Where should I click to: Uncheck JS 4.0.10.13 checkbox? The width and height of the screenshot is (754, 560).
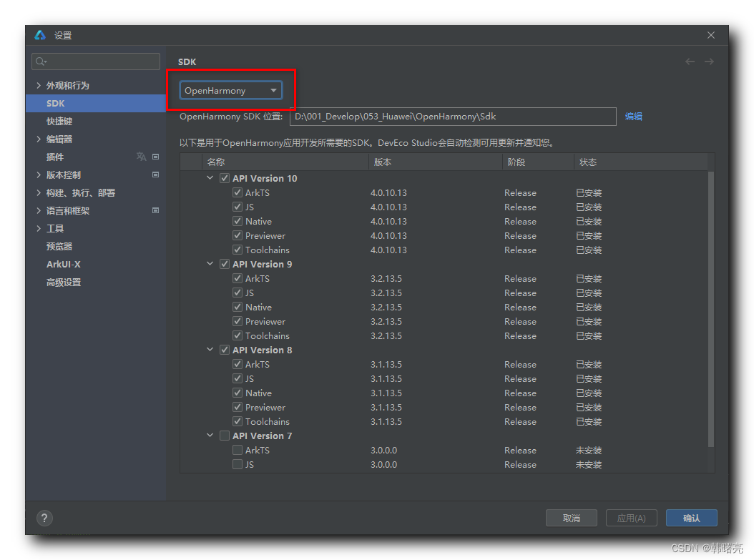point(237,207)
